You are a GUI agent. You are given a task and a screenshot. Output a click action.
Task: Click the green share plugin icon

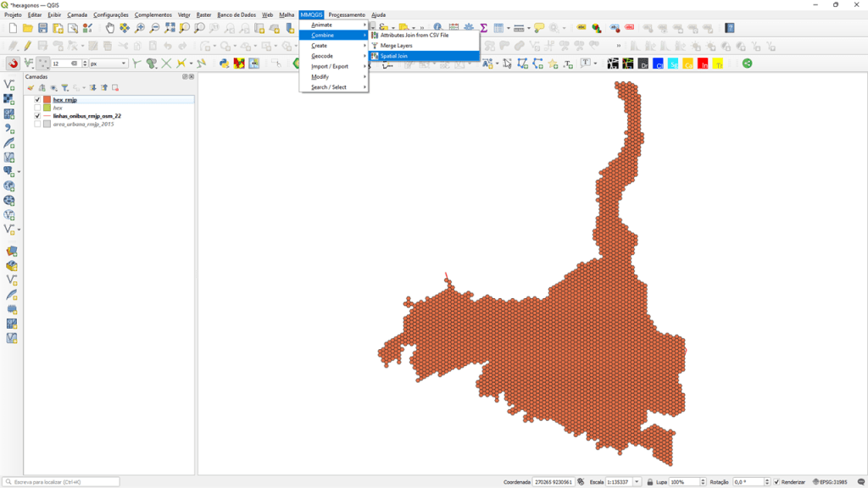point(747,64)
